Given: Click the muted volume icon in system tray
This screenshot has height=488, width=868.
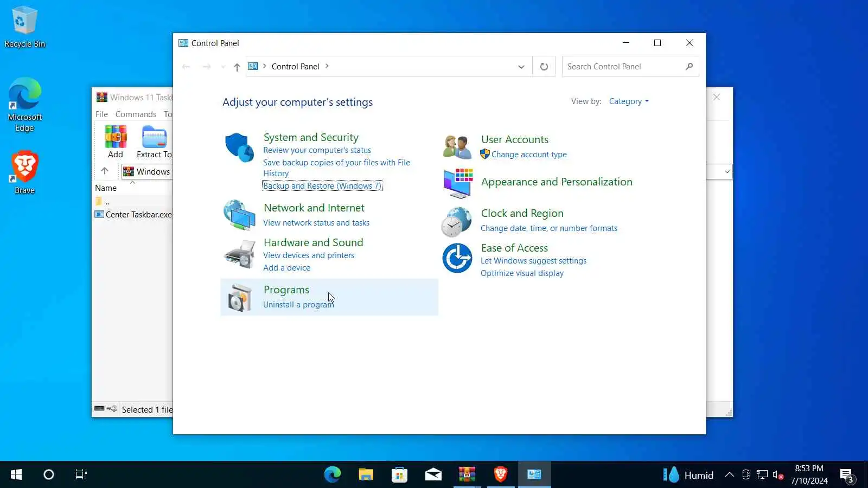Looking at the screenshot, I should pyautogui.click(x=778, y=476).
